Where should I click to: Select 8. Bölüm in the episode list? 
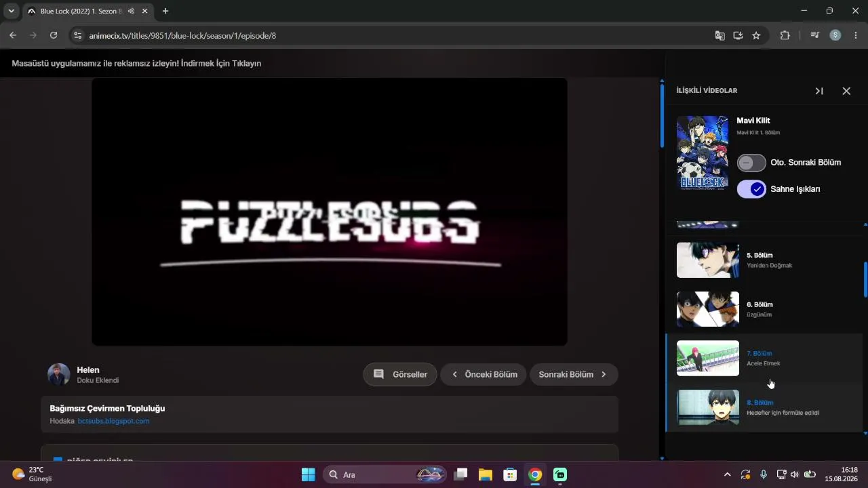point(765,407)
